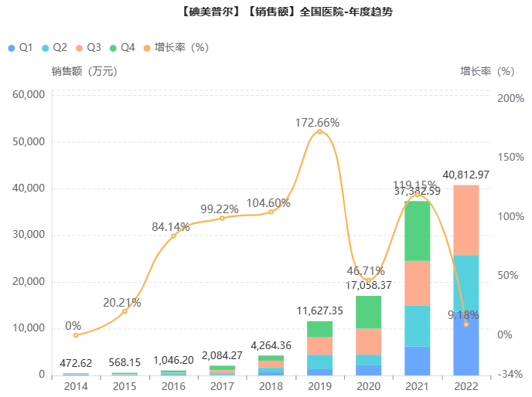532x397 pixels.
Task: Click the blue Q1 segment of 2020 bar
Action: [369, 370]
